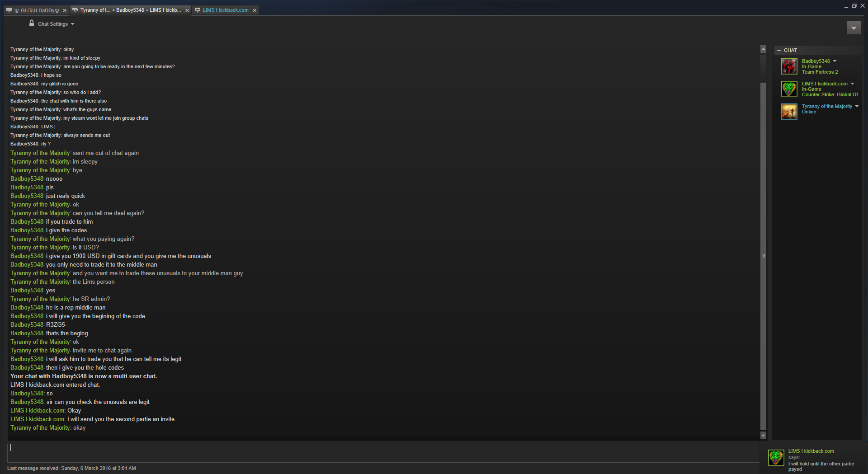Open Tyranny of the Majority options arrow
This screenshot has height=474, width=868.
(x=857, y=106)
